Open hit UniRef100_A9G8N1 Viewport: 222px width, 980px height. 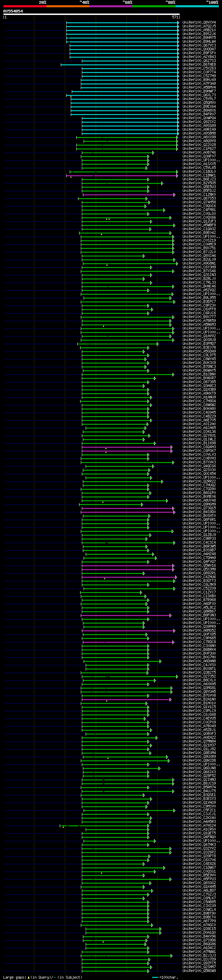[x=199, y=263]
